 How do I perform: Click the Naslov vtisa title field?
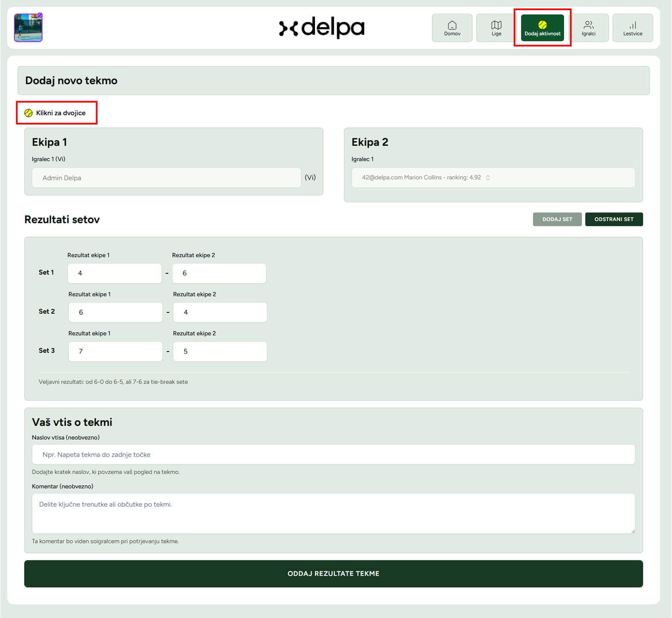(x=333, y=454)
